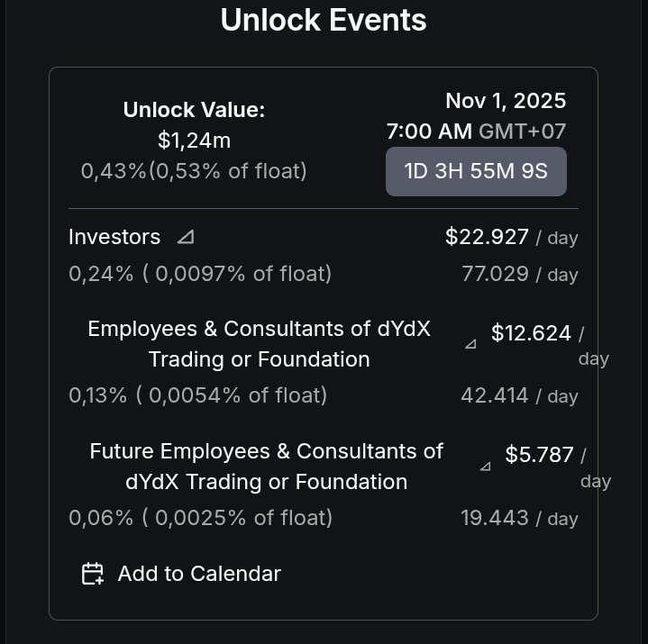Select the Unlock Value label
Image resolution: width=648 pixels, height=644 pixels.
(194, 110)
